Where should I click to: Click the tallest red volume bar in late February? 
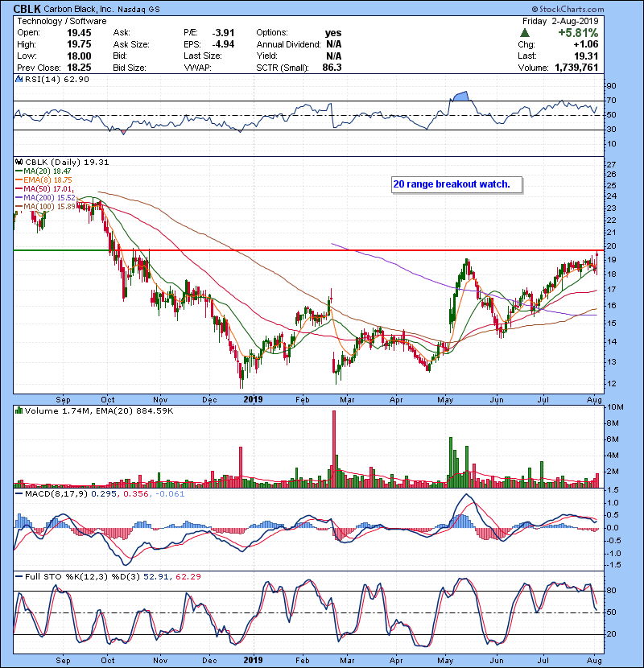point(334,449)
